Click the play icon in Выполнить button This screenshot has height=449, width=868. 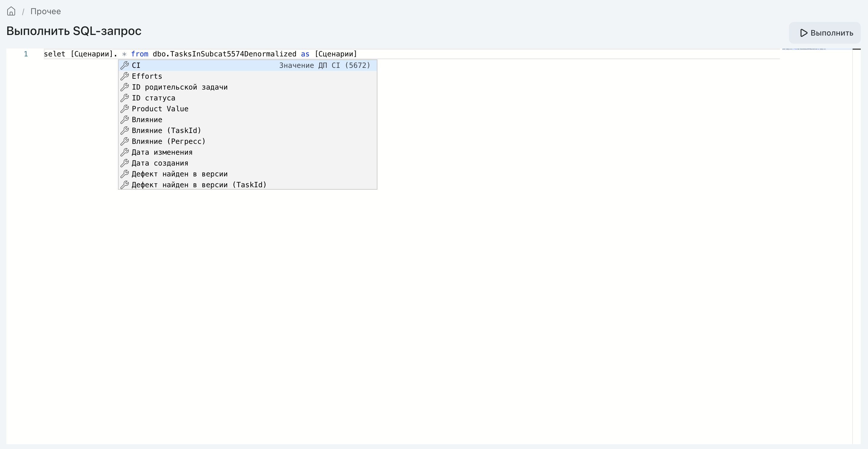pos(804,33)
